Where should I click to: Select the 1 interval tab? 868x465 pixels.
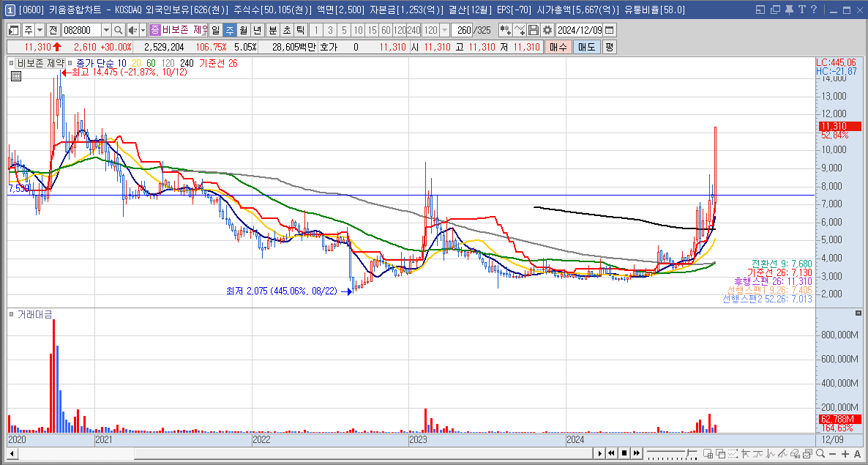(315, 31)
